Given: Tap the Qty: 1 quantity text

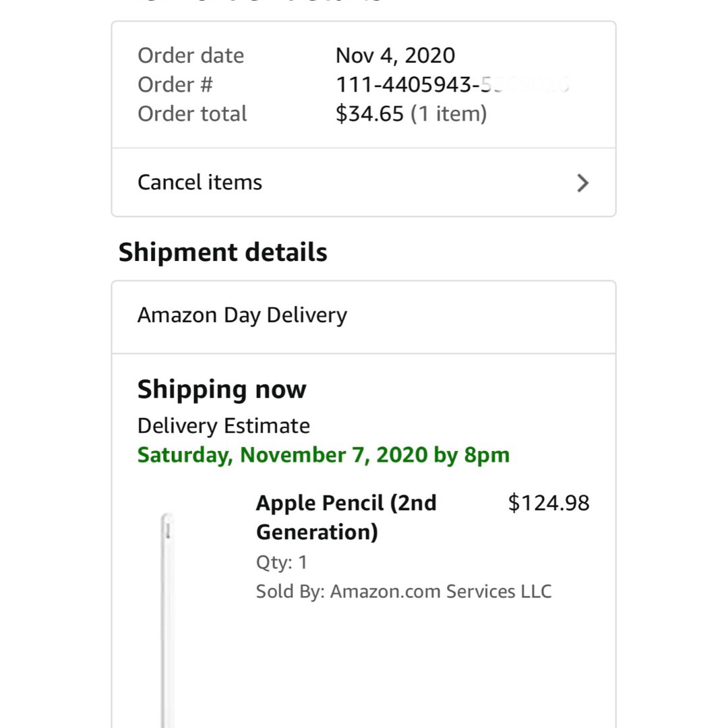Looking at the screenshot, I should click(281, 562).
